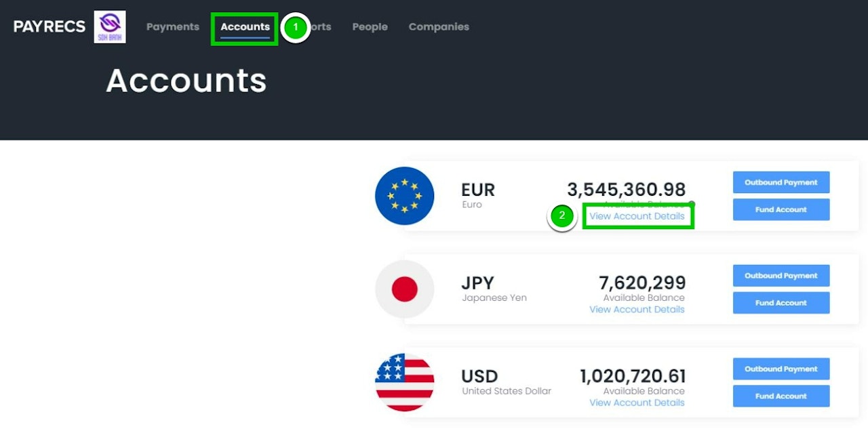Screen dimensions: 868x433
Task: Open the Payments menu item
Action: [173, 27]
